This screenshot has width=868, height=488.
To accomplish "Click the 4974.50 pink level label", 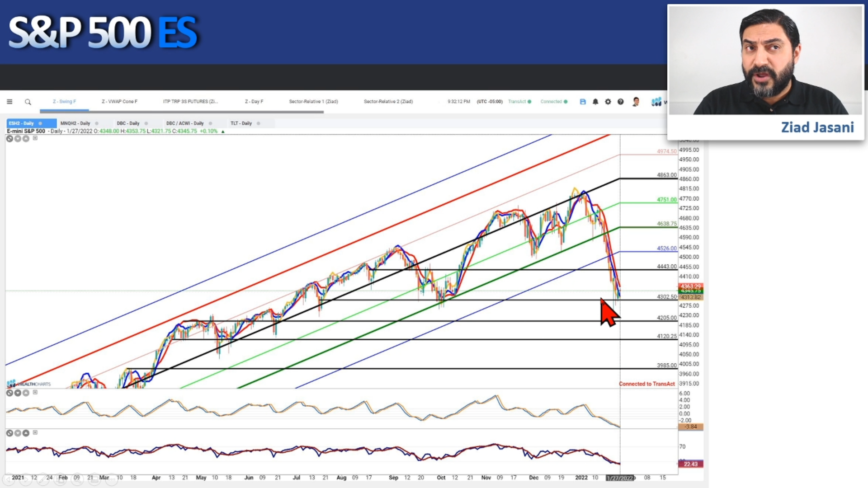I will coord(667,151).
